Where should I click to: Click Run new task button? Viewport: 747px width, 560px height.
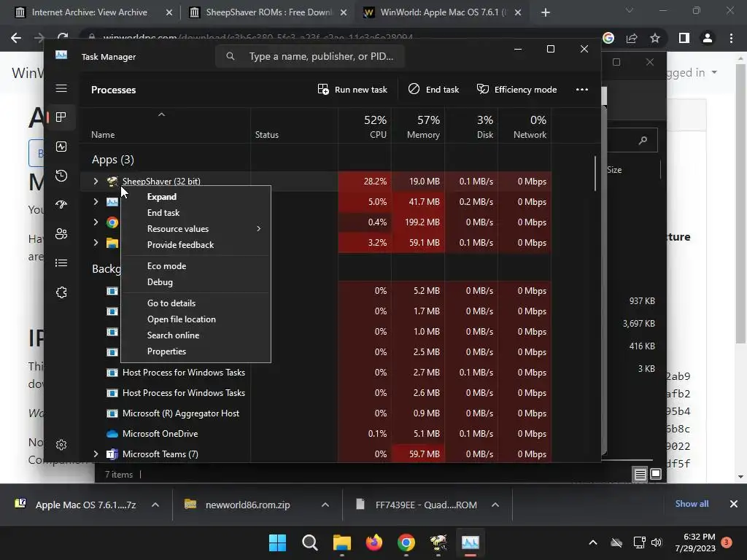tap(352, 90)
